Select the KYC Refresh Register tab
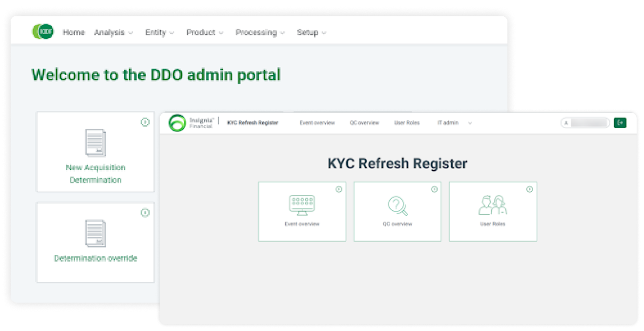Screen dimensions: 644x331 (x=253, y=123)
